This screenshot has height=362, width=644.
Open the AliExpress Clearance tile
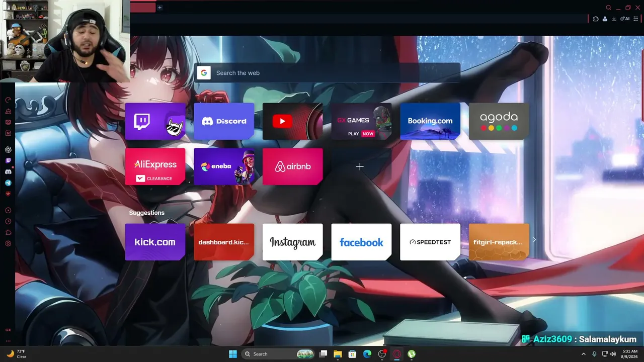(155, 166)
